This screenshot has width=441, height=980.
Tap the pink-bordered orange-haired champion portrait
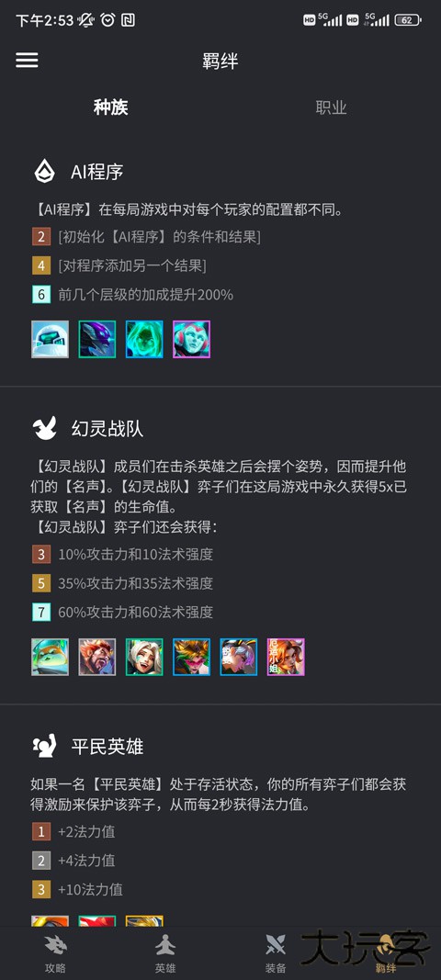tap(286, 657)
